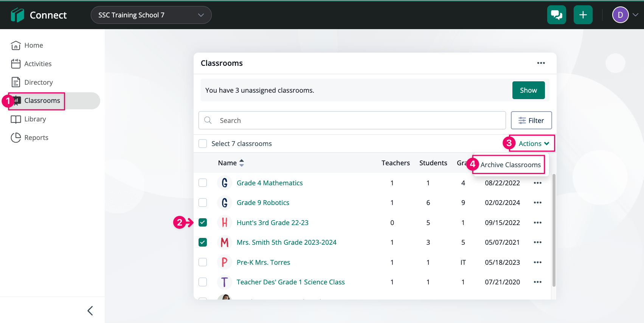Open Grade 4 Mathematics classroom link
Viewport: 644px width, 323px height.
tap(270, 183)
